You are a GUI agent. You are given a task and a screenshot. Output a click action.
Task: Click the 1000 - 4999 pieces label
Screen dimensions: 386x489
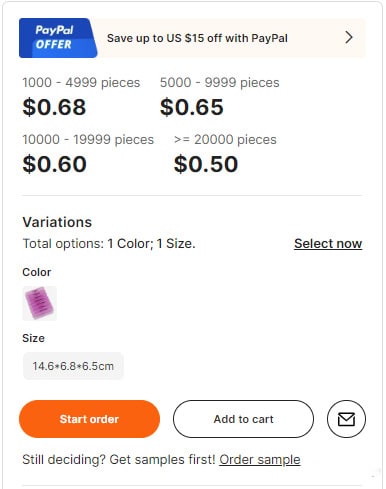[x=81, y=83]
